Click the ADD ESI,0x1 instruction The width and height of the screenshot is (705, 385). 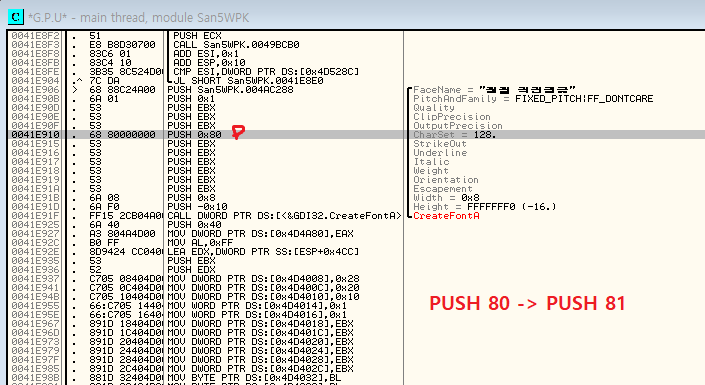(x=206, y=54)
